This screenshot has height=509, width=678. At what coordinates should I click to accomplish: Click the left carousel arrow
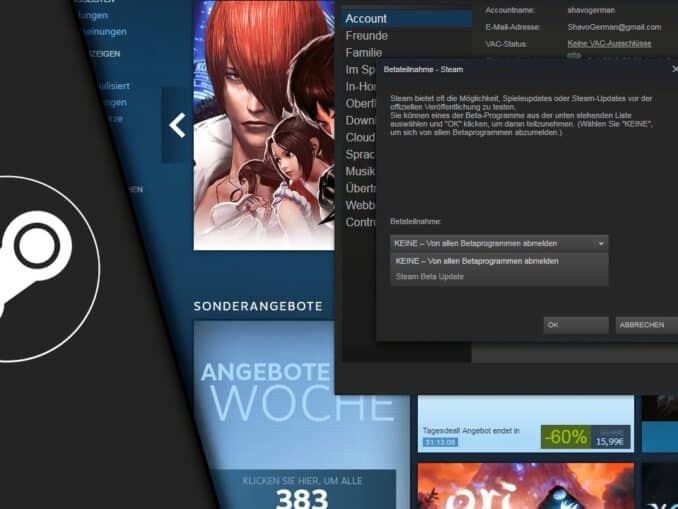pyautogui.click(x=177, y=125)
